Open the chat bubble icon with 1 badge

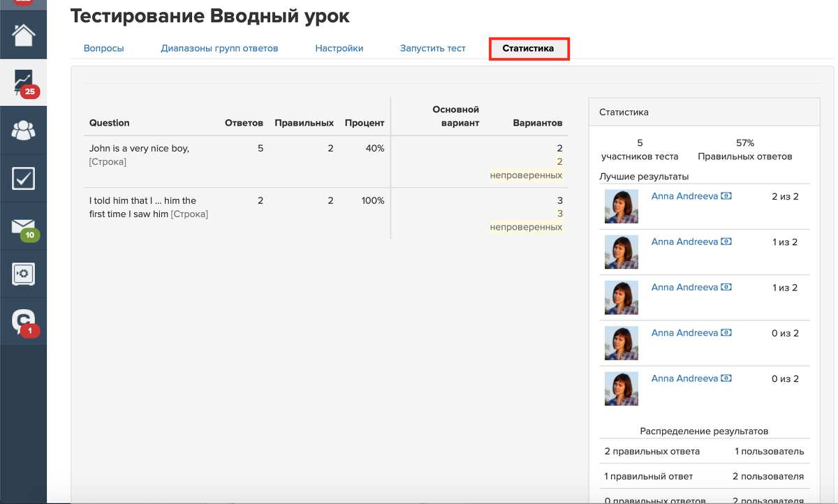point(23,320)
